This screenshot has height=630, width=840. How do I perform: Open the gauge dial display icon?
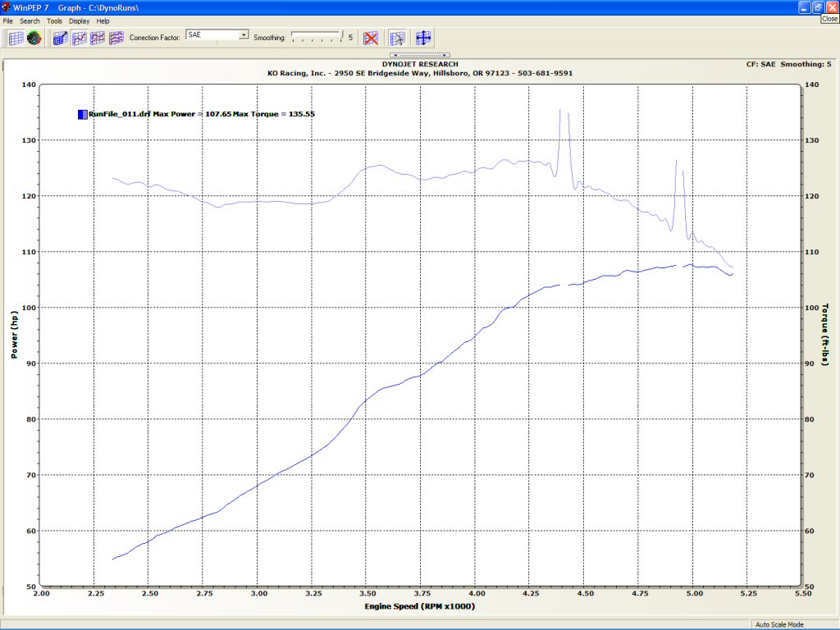34,38
